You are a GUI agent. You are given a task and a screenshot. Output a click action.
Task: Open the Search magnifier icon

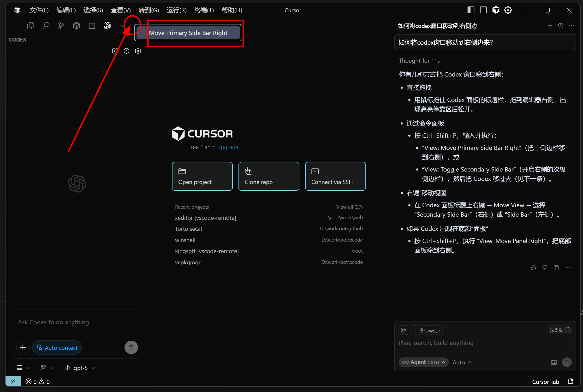point(46,25)
